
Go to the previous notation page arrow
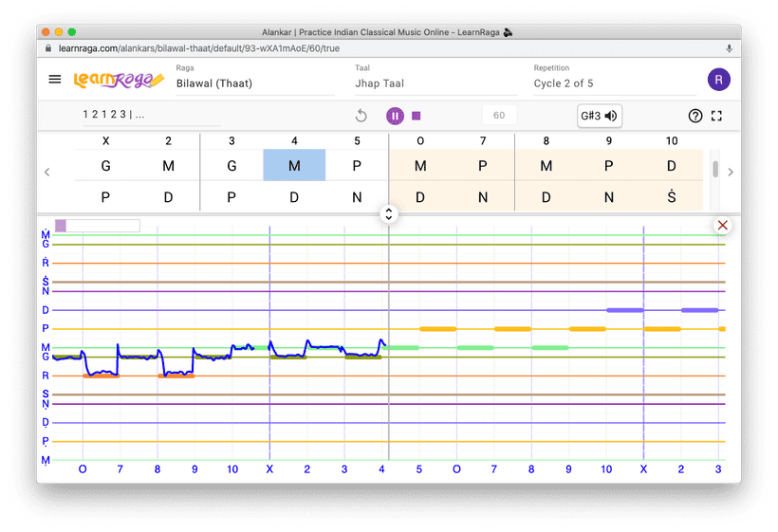click(x=47, y=172)
